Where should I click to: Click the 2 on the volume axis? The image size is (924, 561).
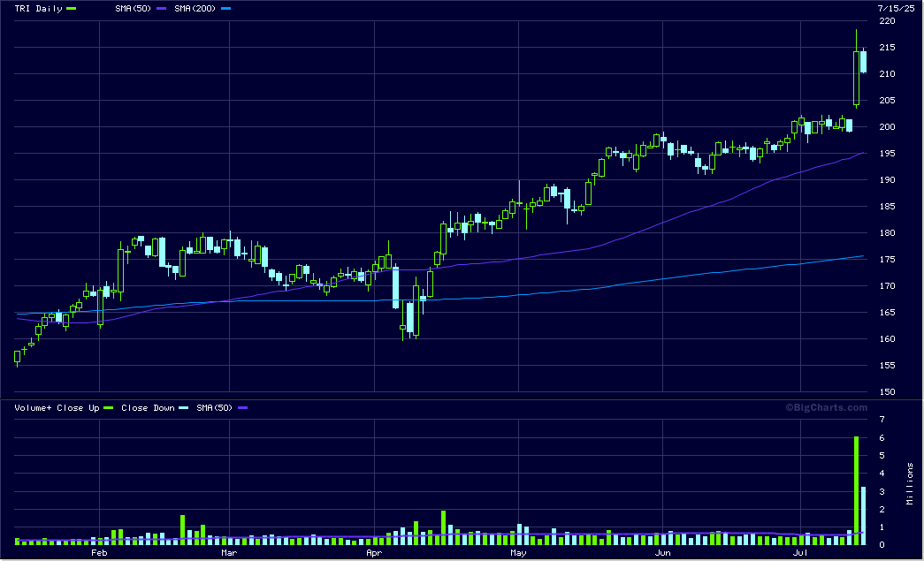click(x=882, y=510)
